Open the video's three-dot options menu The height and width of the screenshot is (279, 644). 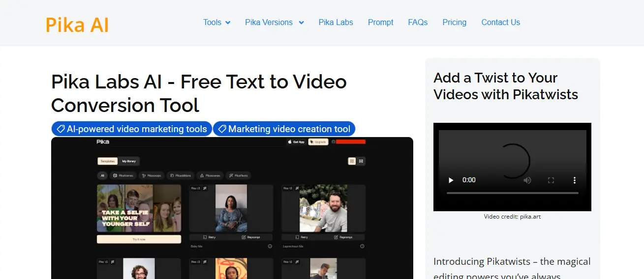(575, 180)
